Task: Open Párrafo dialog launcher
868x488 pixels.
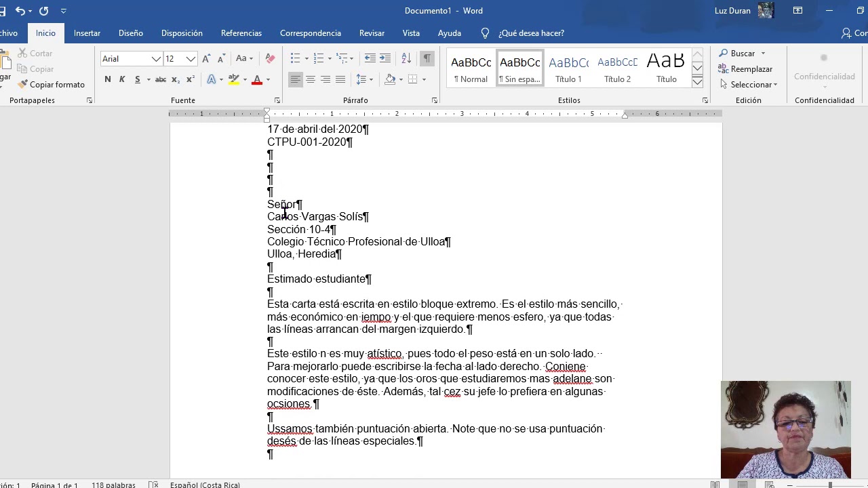Action: (434, 100)
